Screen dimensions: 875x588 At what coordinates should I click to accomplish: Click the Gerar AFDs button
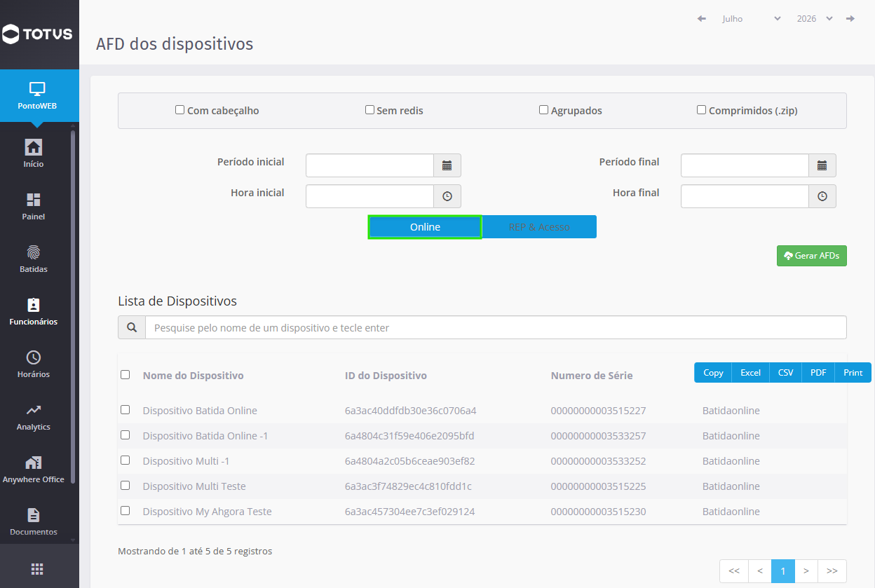(812, 256)
